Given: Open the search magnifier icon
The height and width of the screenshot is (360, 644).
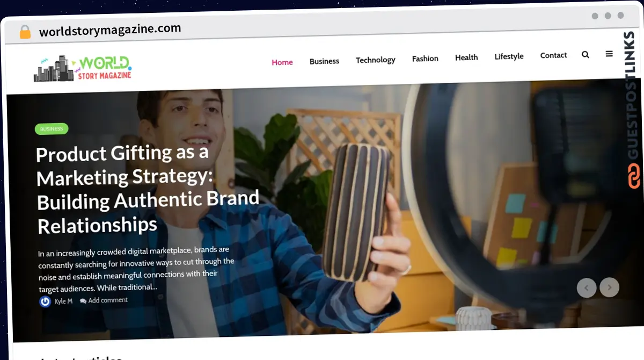Looking at the screenshot, I should point(586,54).
